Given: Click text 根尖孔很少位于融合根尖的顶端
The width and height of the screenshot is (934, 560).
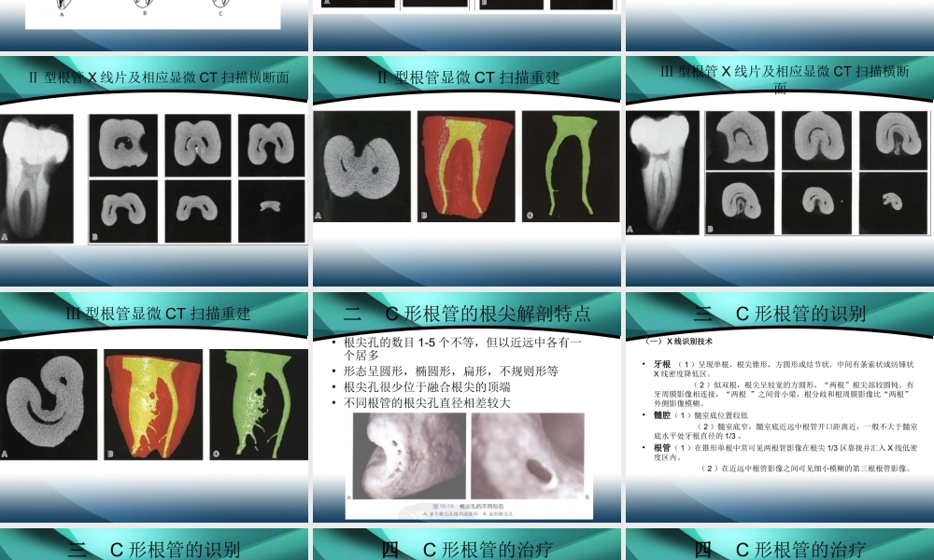Looking at the screenshot, I should coord(427,386).
